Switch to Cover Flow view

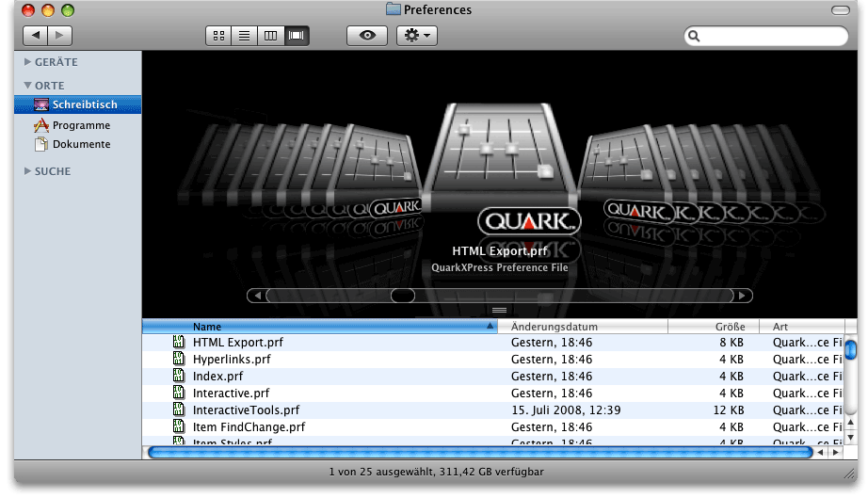pos(297,36)
